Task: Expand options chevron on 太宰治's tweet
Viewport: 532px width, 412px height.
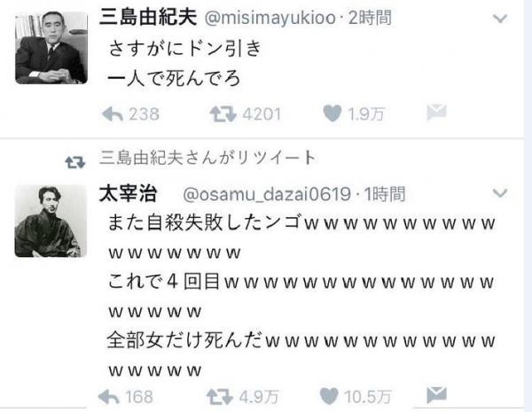Action: [500, 193]
